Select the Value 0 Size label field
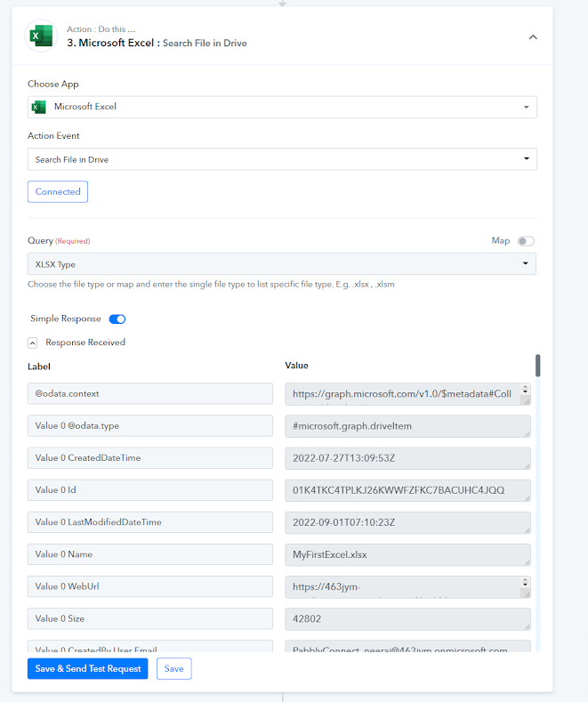This screenshot has width=588, height=702. tap(150, 618)
